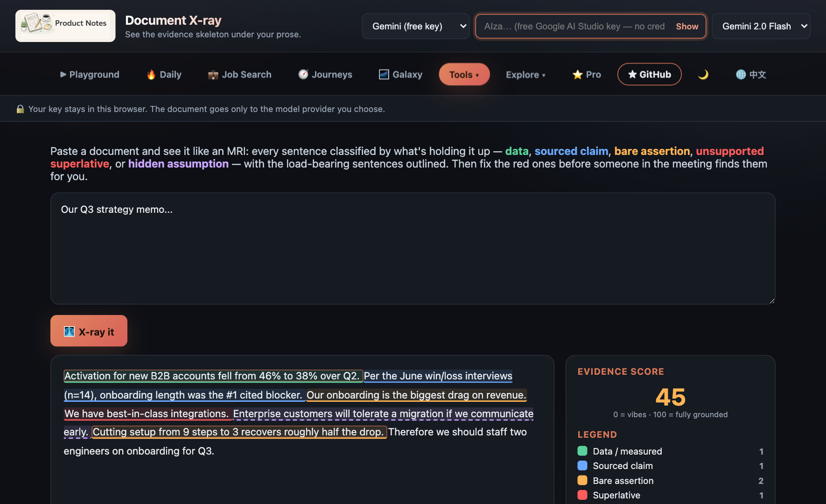The height and width of the screenshot is (504, 826).
Task: Click the chart icon beside Galaxy
Action: pos(384,75)
